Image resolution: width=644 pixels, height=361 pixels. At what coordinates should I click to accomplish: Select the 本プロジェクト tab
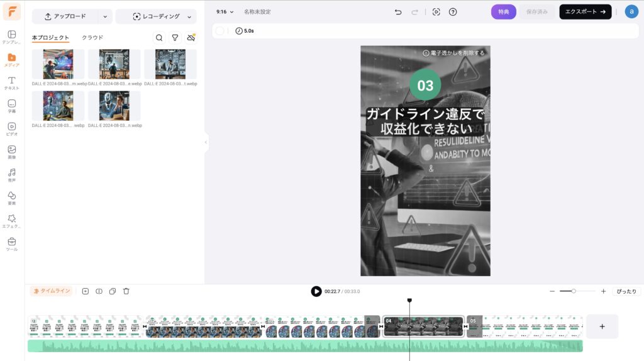(x=50, y=38)
